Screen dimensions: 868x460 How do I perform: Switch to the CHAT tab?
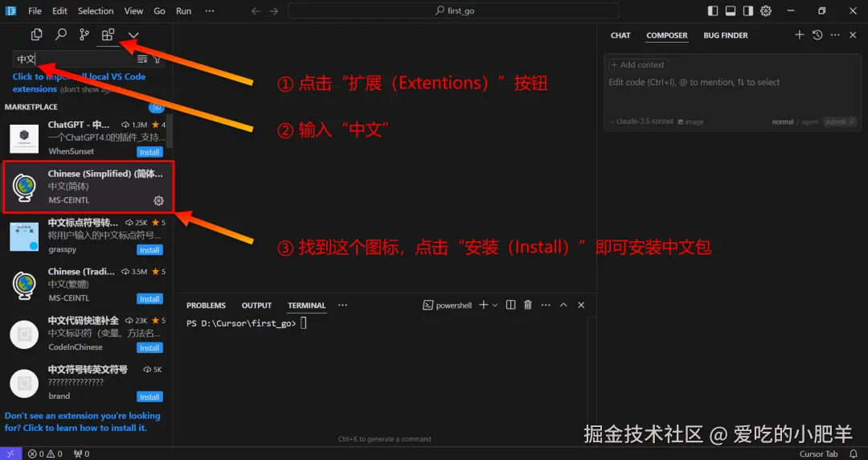[x=620, y=35]
